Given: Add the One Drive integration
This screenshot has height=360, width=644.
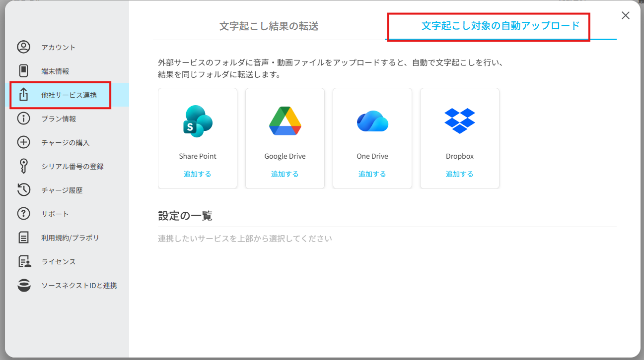Looking at the screenshot, I should 372,174.
